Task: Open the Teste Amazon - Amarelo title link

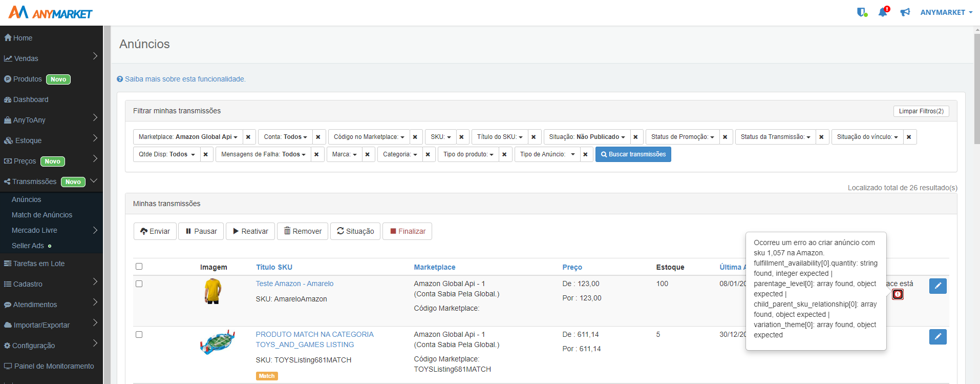Action: [294, 284]
